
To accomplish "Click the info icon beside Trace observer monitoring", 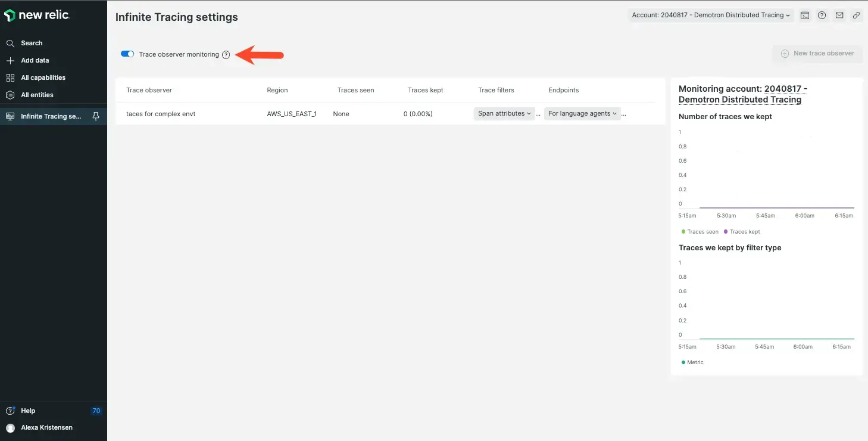I will click(226, 55).
